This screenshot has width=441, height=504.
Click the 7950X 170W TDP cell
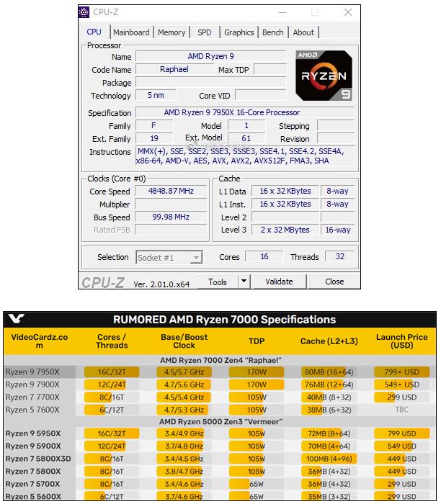257,372
